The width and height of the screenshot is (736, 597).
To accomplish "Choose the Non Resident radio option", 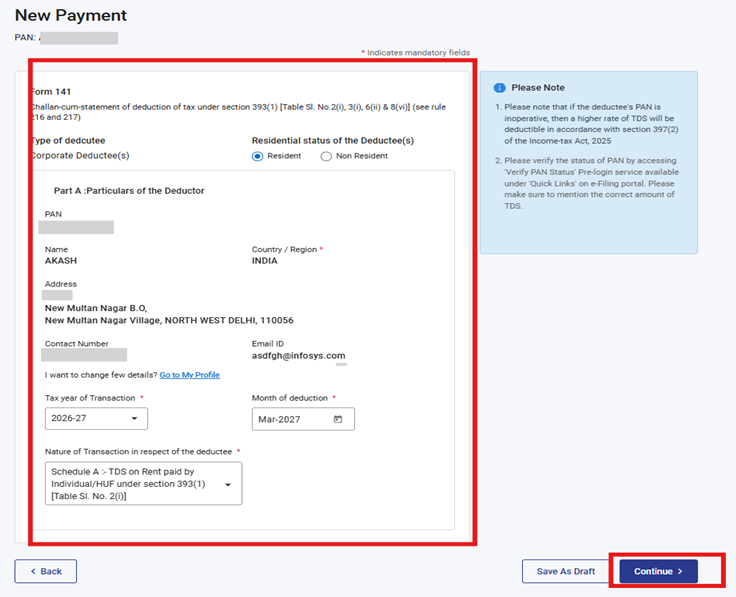I will tap(326, 156).
